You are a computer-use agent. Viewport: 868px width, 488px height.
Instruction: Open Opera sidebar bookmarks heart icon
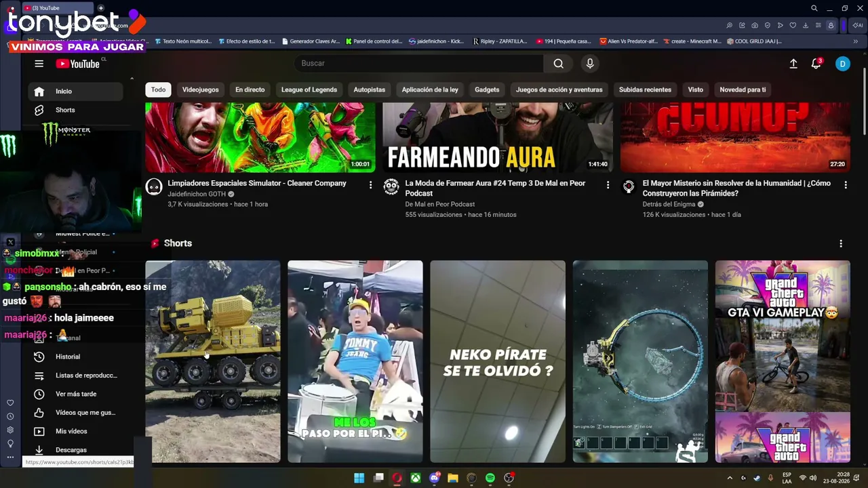tap(10, 403)
